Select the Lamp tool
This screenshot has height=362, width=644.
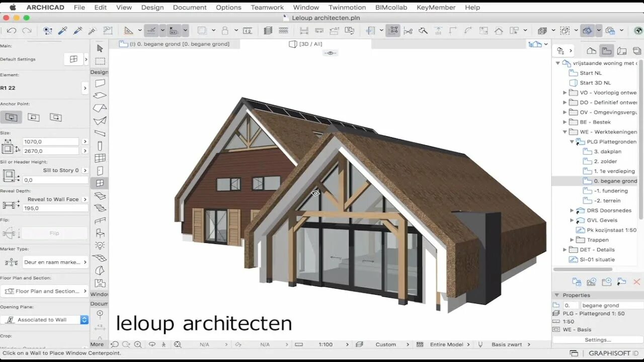(x=100, y=245)
